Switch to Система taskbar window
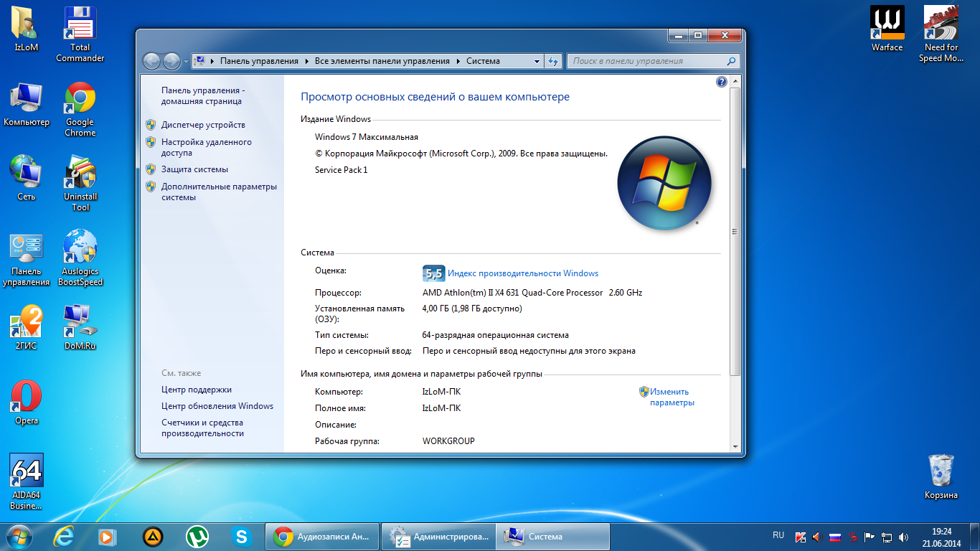Image resolution: width=980 pixels, height=551 pixels. (554, 537)
